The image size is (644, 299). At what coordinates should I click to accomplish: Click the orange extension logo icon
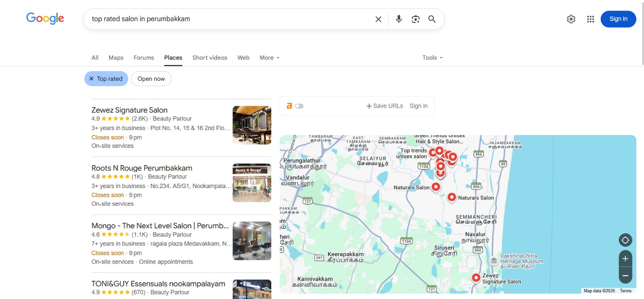point(289,106)
